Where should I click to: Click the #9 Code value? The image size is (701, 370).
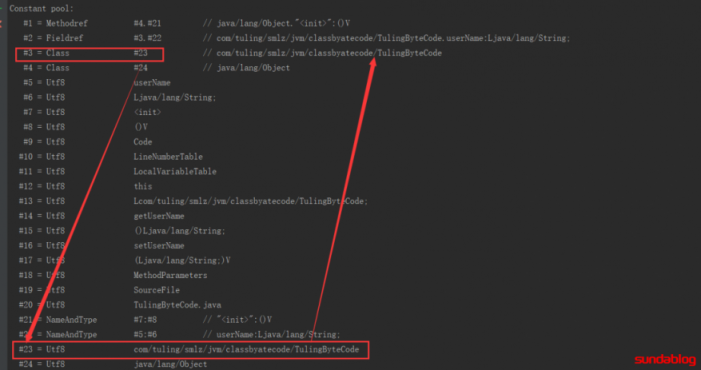143,142
